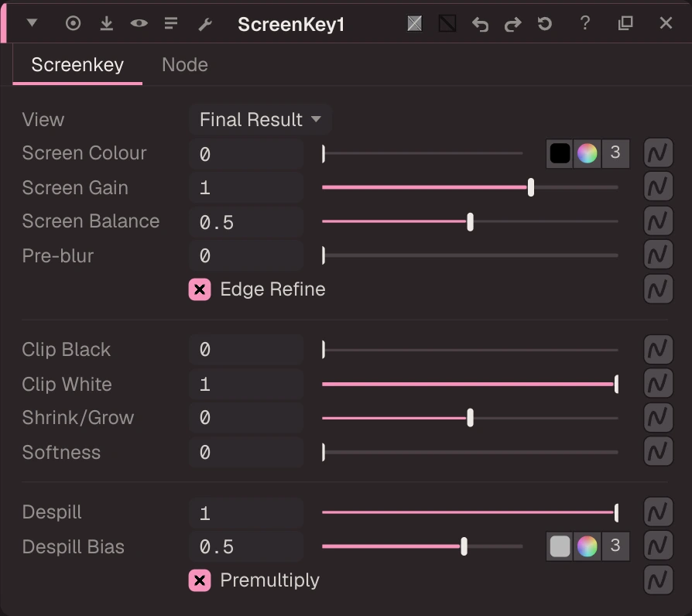Click the black Screen Colour swatch
This screenshot has width=692, height=616.
560,153
